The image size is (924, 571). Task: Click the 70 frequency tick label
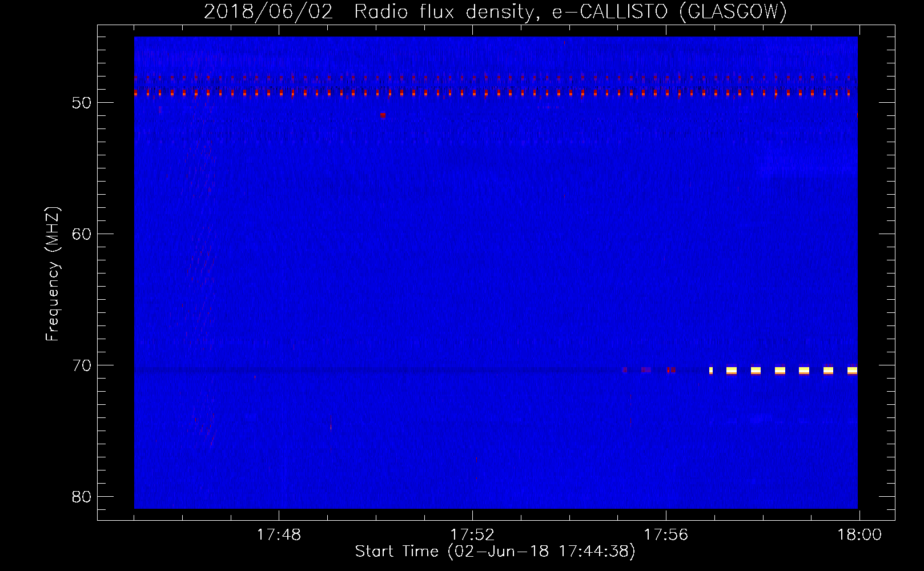82,365
